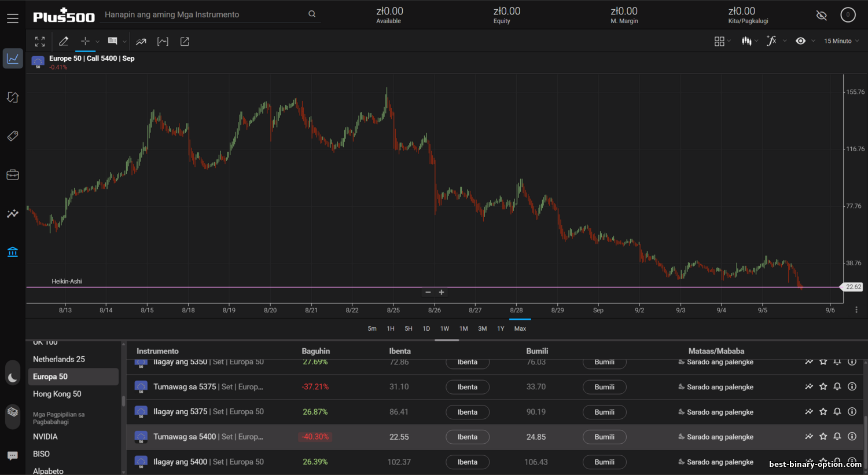Open info icon for Ilagay ang 5375

(852, 412)
